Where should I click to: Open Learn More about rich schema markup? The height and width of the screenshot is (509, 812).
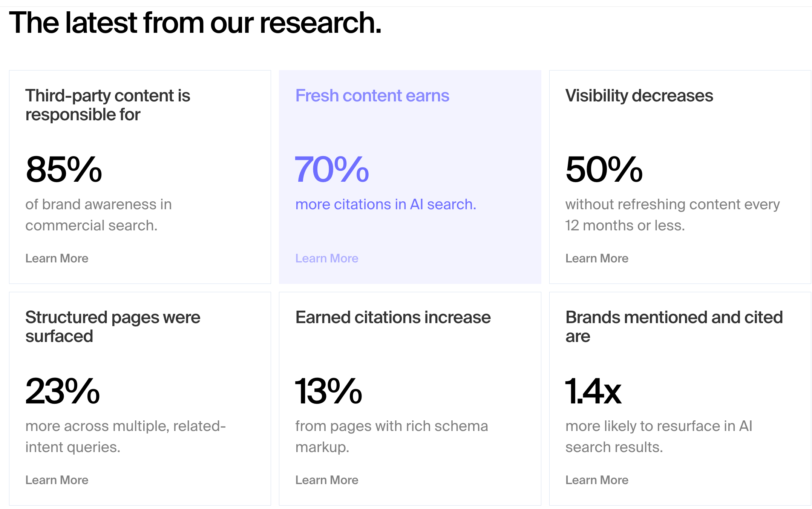[x=327, y=480]
